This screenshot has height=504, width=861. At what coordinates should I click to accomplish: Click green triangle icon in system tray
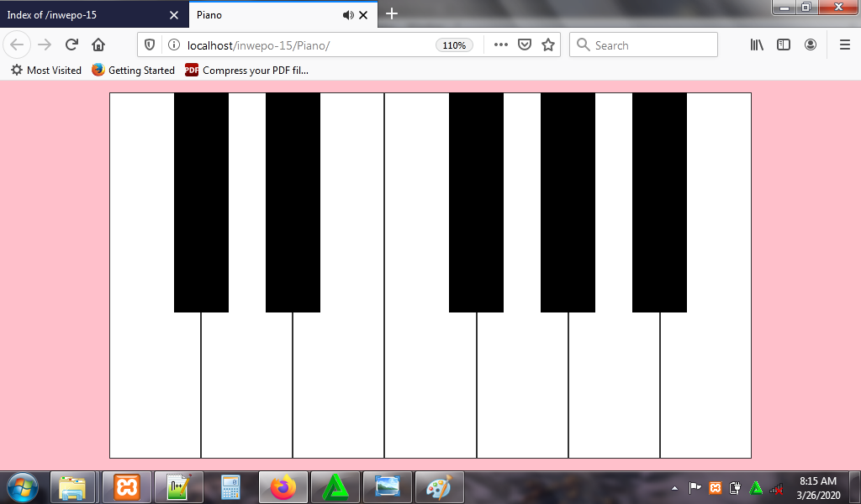coord(756,487)
